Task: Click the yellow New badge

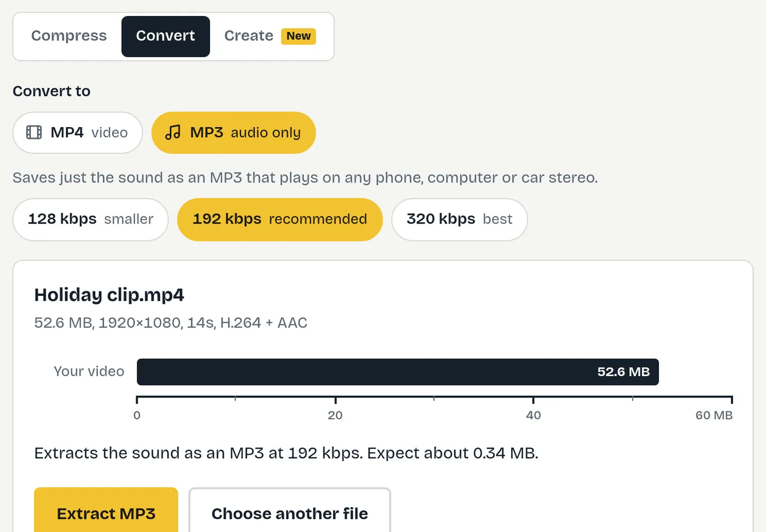Action: click(x=298, y=36)
